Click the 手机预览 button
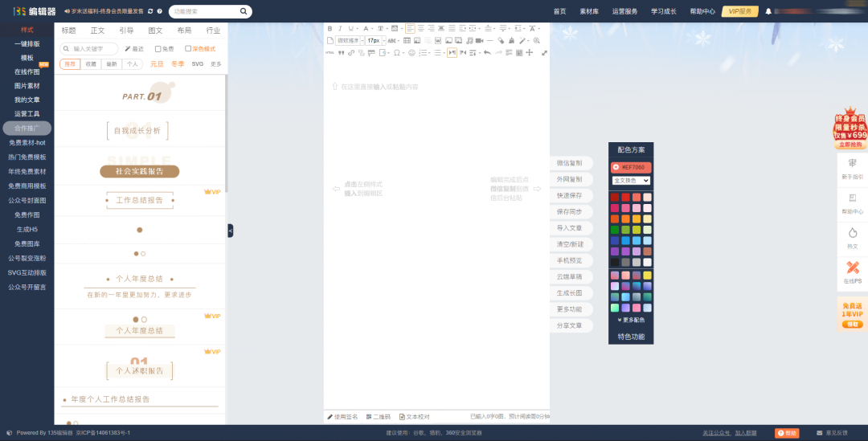The height and width of the screenshot is (441, 868). 570,260
